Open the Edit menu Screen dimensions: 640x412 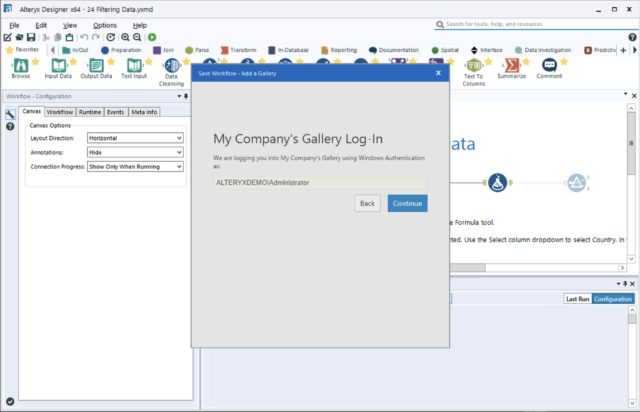[x=41, y=25]
